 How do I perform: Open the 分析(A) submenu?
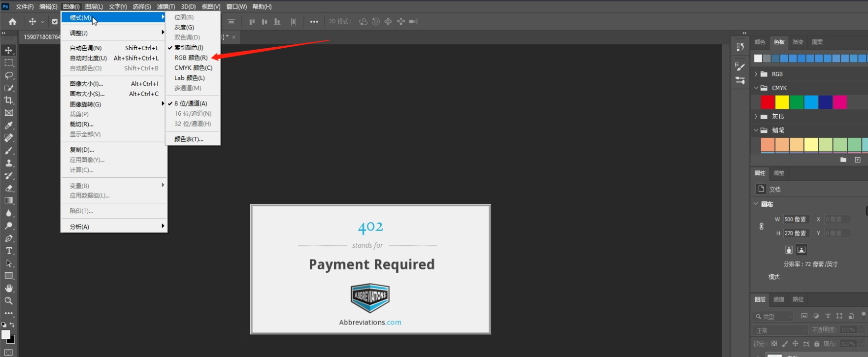point(114,227)
